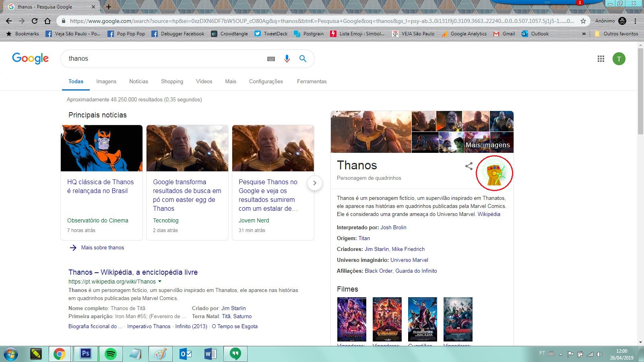Switch to the Imagens tab
The image size is (644, 362).
click(x=106, y=81)
